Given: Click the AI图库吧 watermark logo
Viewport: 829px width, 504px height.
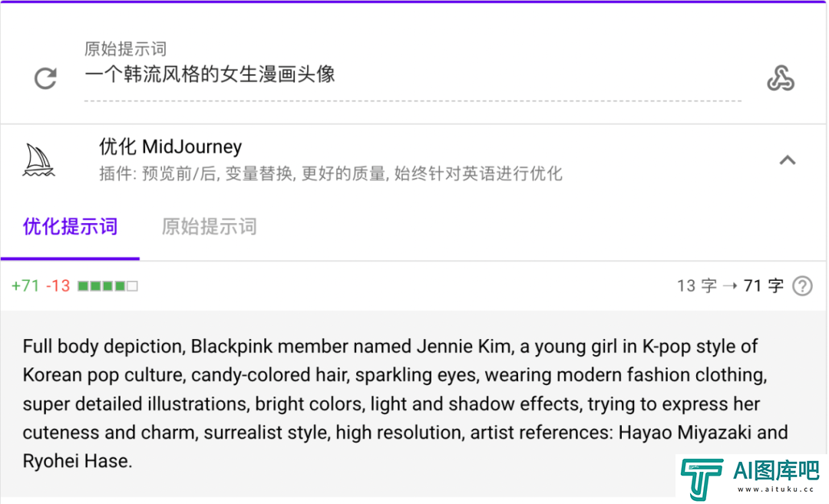Looking at the screenshot, I should pos(751,478).
